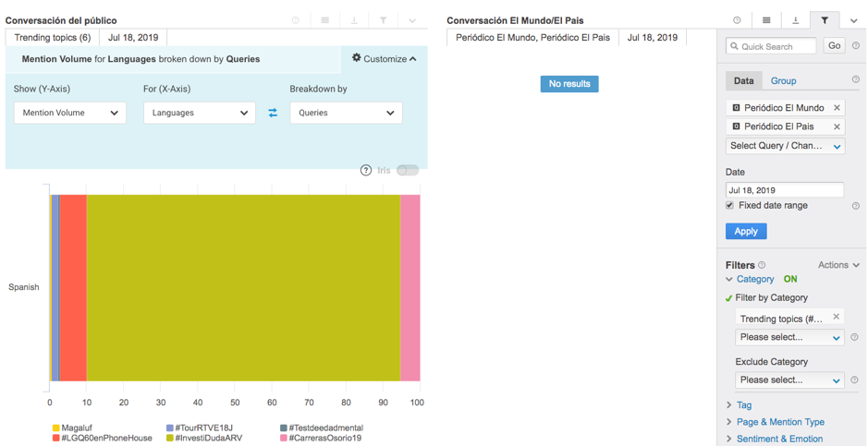Uncheck the Fixed date range checkbox
Image resolution: width=868 pixels, height=446 pixels.
(730, 206)
